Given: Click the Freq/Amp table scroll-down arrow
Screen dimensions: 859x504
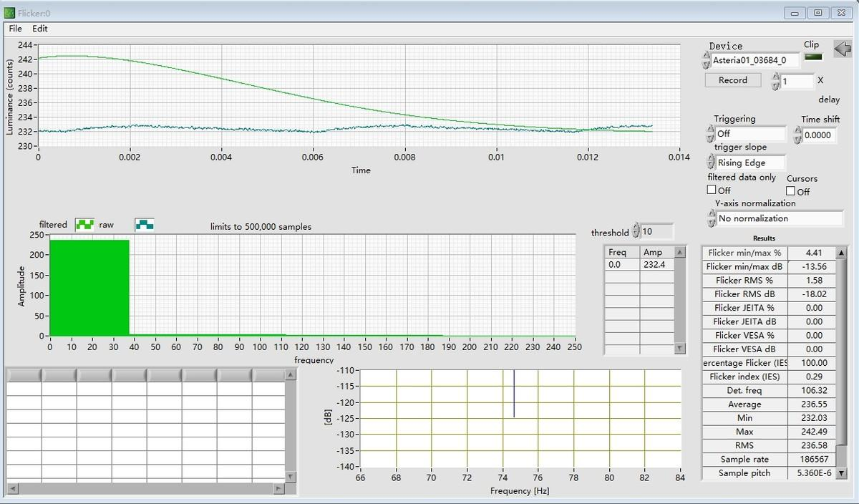Looking at the screenshot, I should tap(680, 348).
